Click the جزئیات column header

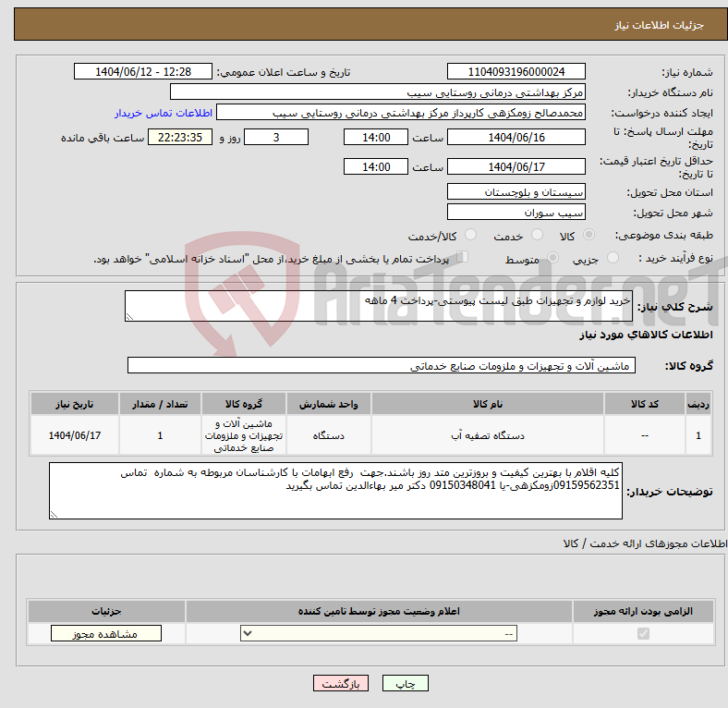[106, 611]
